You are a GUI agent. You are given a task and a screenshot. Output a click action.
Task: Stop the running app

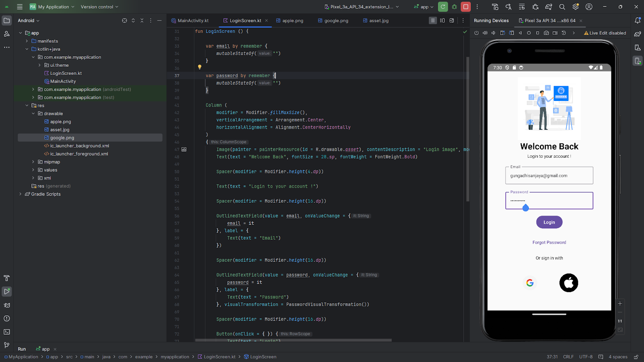(x=466, y=7)
